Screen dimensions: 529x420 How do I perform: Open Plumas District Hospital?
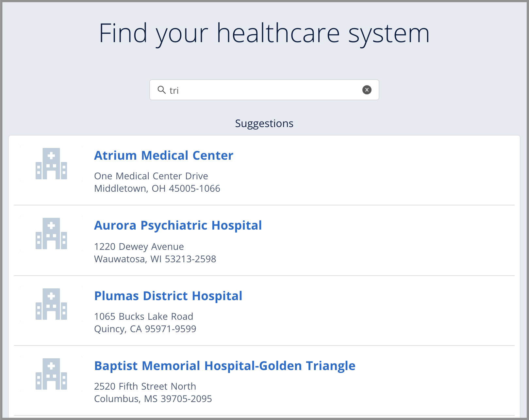(x=168, y=296)
